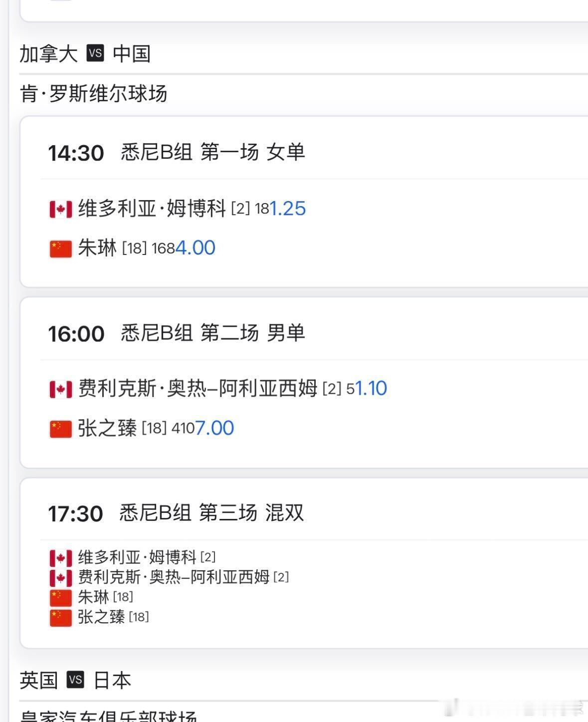
Task: Tap Canada flag beside 费利克斯 in 混双 match
Action: pos(60,578)
